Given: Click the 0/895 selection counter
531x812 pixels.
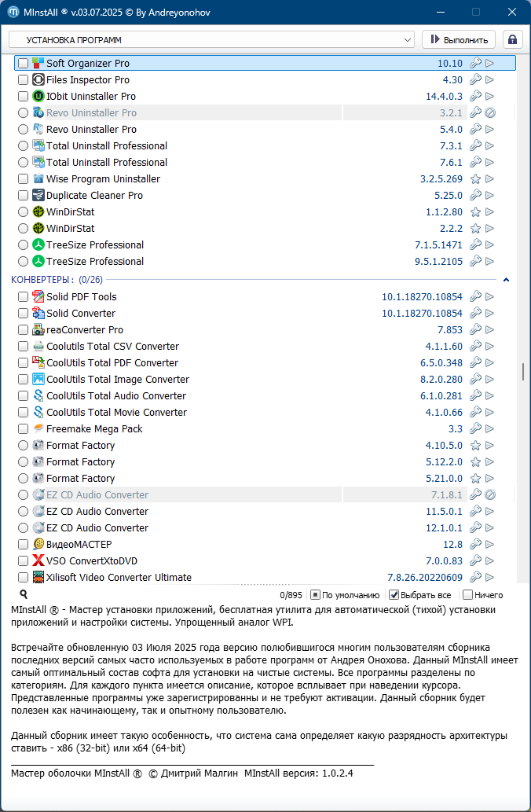Looking at the screenshot, I should [291, 596].
